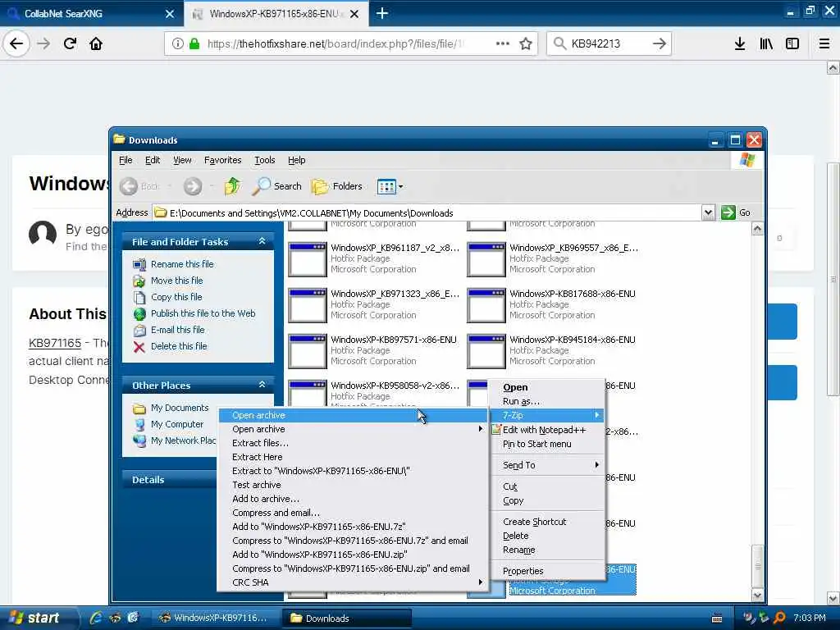
Task: Select WindowsXP_KB961187_v2_x86 file
Action: point(373,258)
